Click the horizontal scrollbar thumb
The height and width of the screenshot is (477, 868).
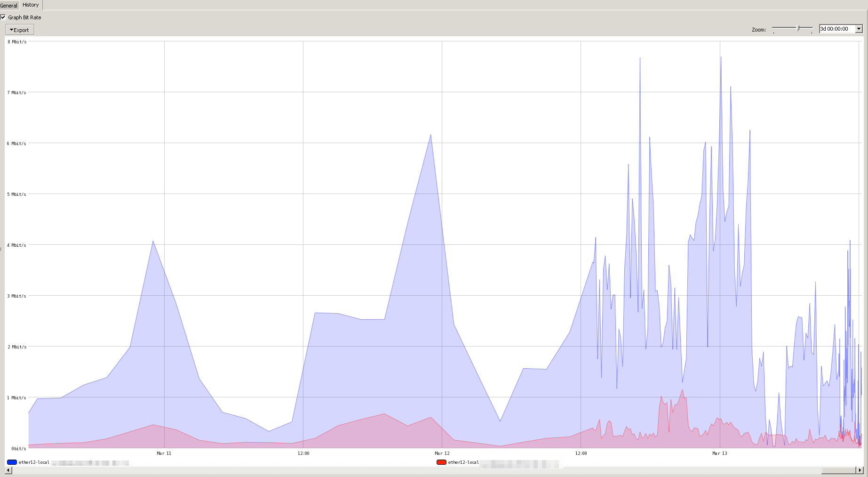pyautogui.click(x=838, y=470)
